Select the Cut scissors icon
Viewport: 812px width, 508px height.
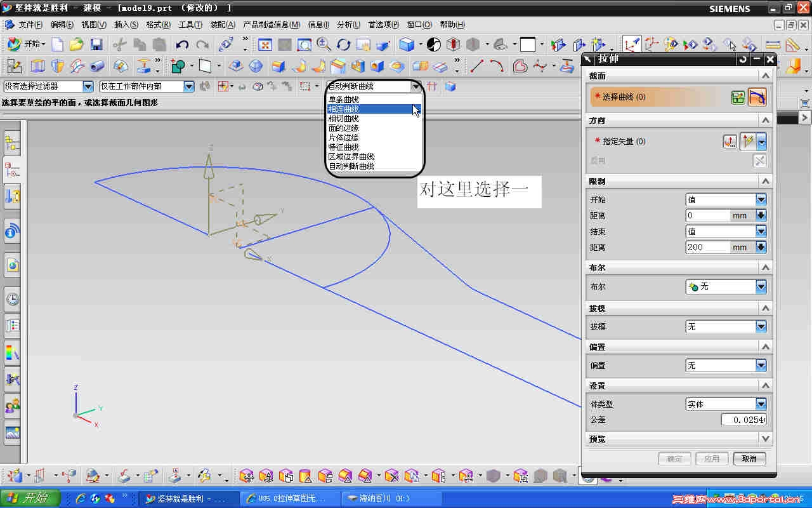[119, 44]
